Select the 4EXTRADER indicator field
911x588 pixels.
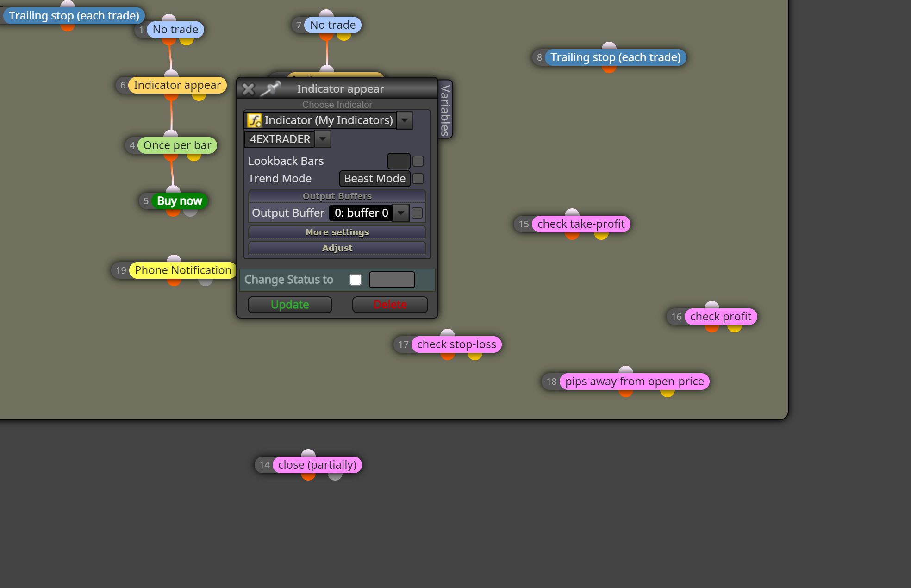[280, 139]
